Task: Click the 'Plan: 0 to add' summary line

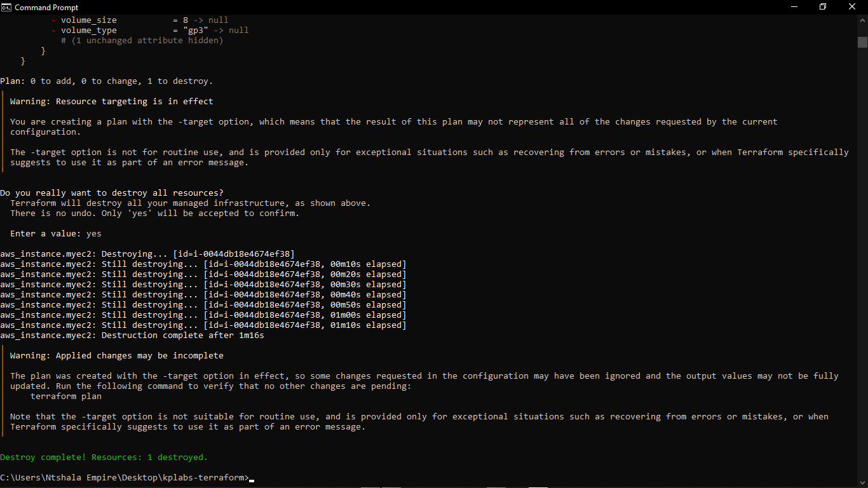Action: [x=107, y=81]
